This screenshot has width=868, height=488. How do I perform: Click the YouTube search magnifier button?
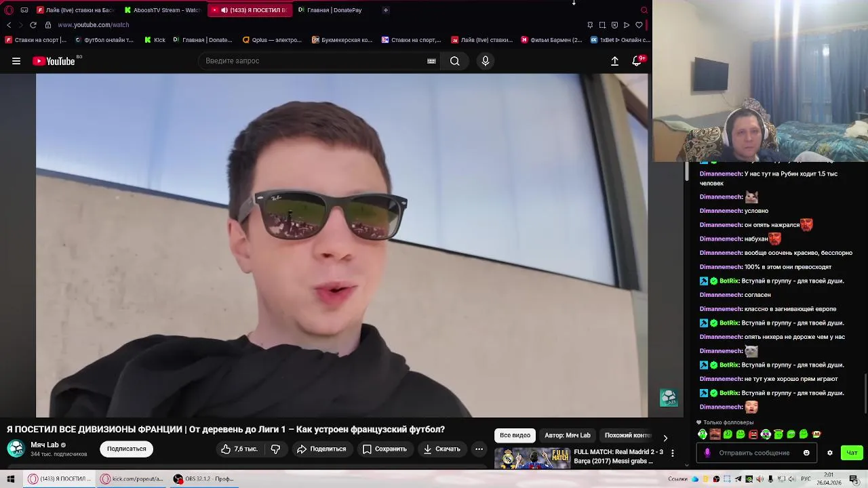(x=454, y=61)
